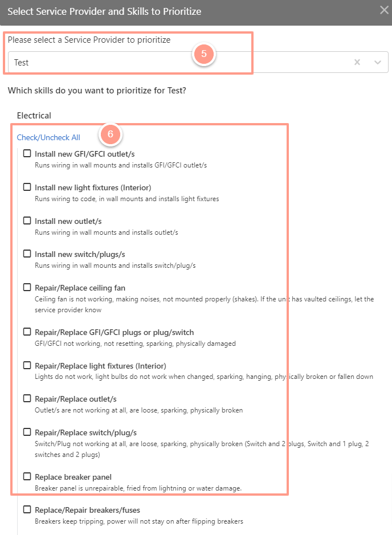Screen dimensions: 392x535
Task: Tick the Install new outlet/s checkbox
Action: pos(27,220)
